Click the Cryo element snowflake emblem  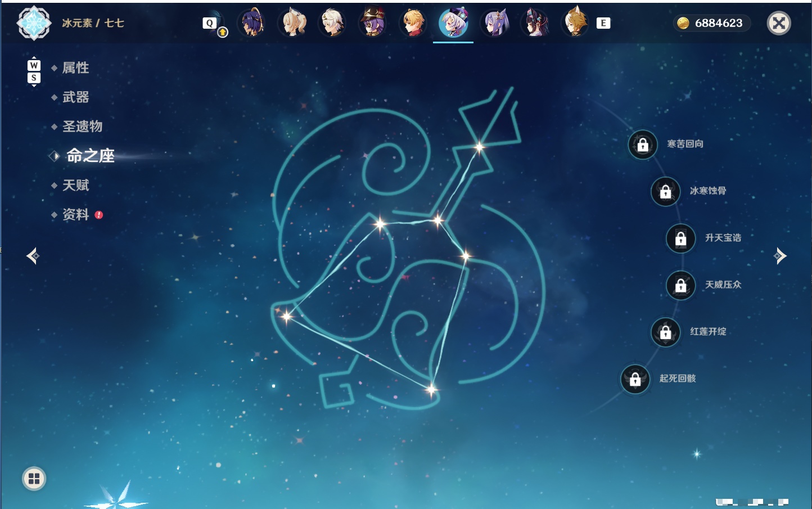click(x=34, y=23)
